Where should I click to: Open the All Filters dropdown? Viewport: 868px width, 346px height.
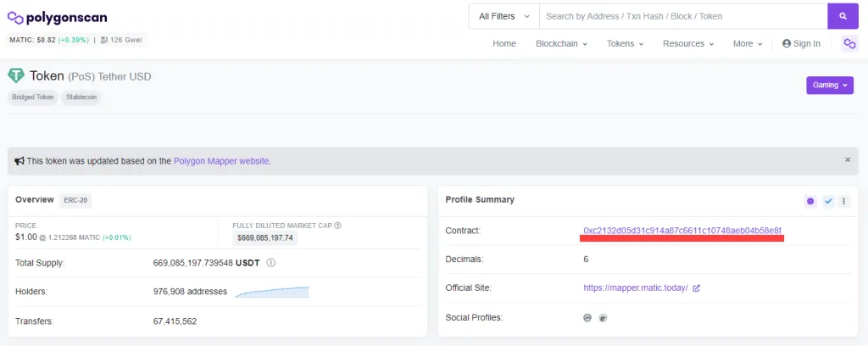[504, 17]
